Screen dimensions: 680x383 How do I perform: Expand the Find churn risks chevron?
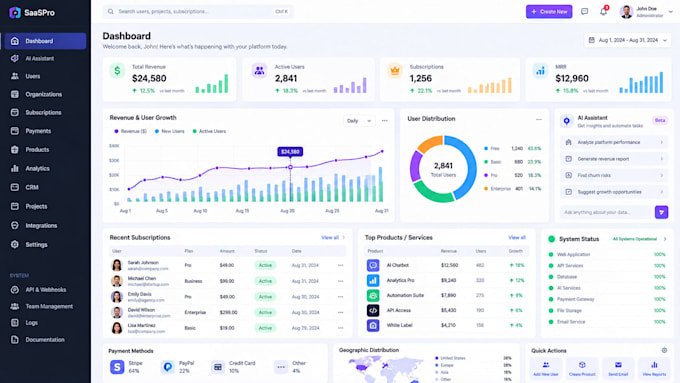pos(662,175)
